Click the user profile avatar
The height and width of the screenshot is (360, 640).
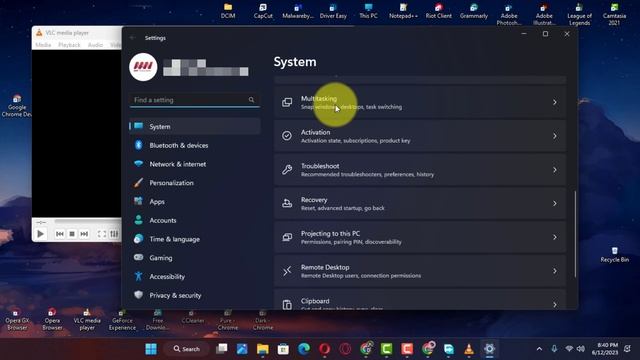[x=143, y=67]
